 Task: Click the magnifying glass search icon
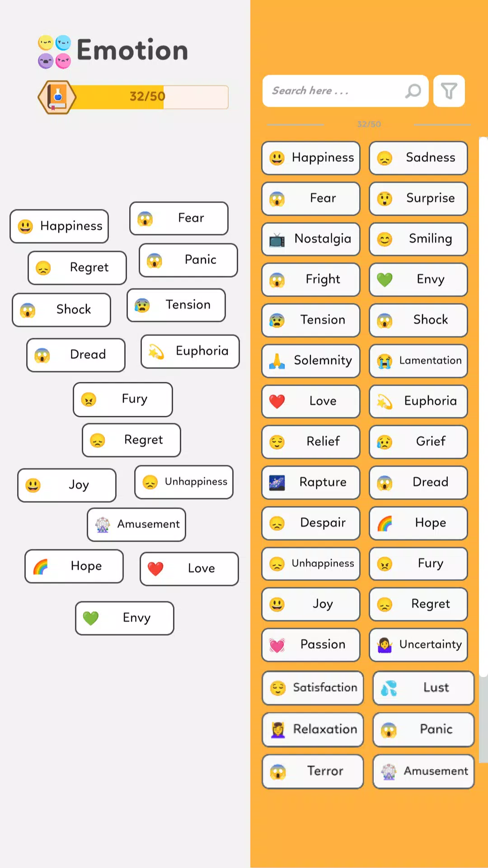click(413, 91)
